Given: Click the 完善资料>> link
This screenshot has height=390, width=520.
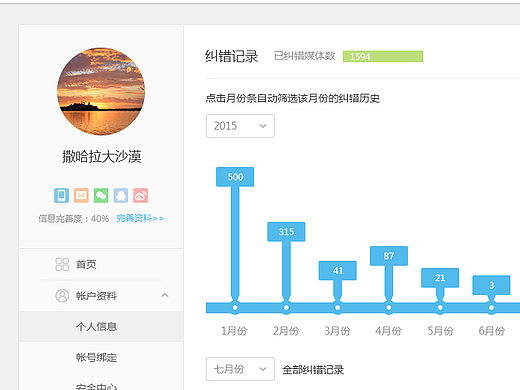Looking at the screenshot, I should [140, 219].
